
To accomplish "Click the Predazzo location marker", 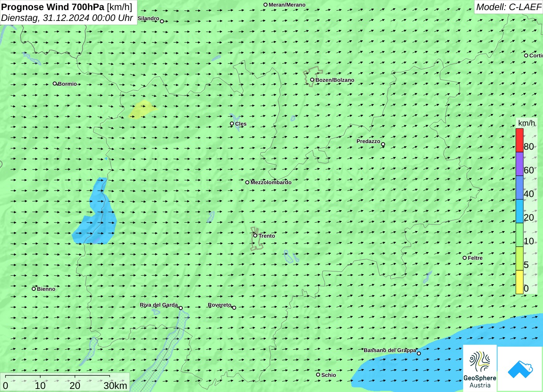I will (383, 144).
